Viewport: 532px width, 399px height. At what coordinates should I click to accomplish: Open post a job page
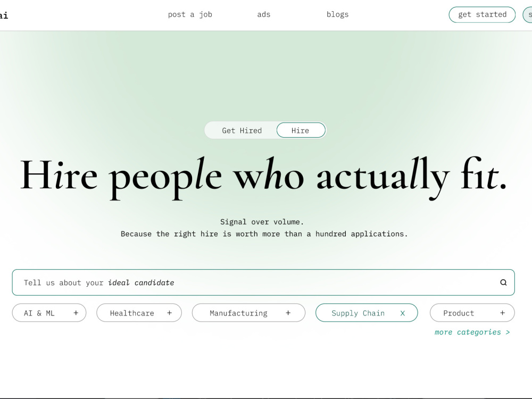190,14
